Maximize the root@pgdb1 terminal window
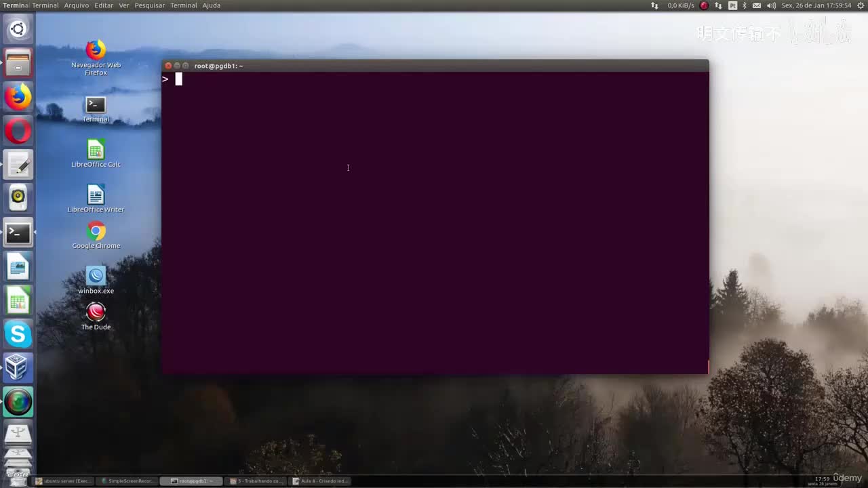The width and height of the screenshot is (868, 488). click(x=186, y=66)
